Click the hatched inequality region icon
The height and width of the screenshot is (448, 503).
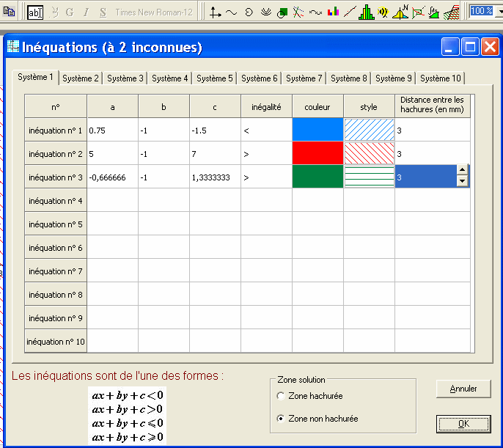[452, 12]
